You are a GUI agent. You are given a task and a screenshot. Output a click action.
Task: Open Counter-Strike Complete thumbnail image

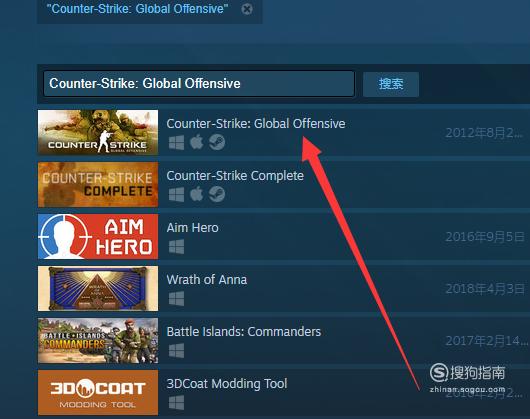coord(98,184)
